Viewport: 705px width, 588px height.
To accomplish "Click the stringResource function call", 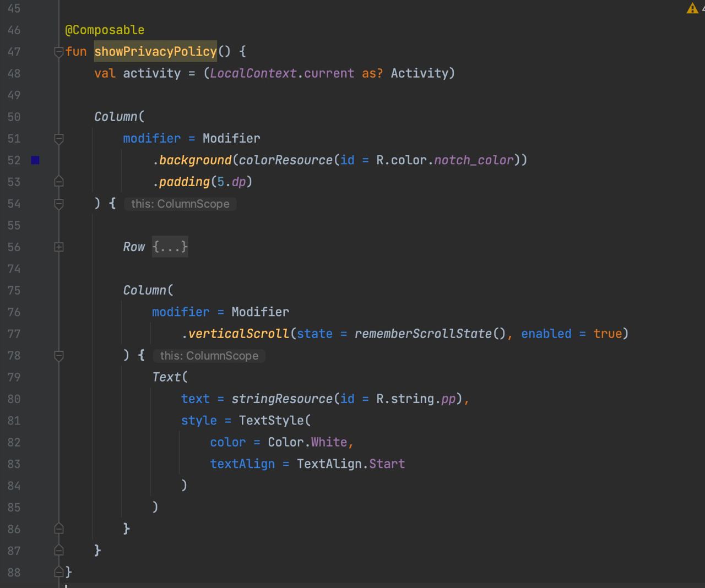I will 282,399.
